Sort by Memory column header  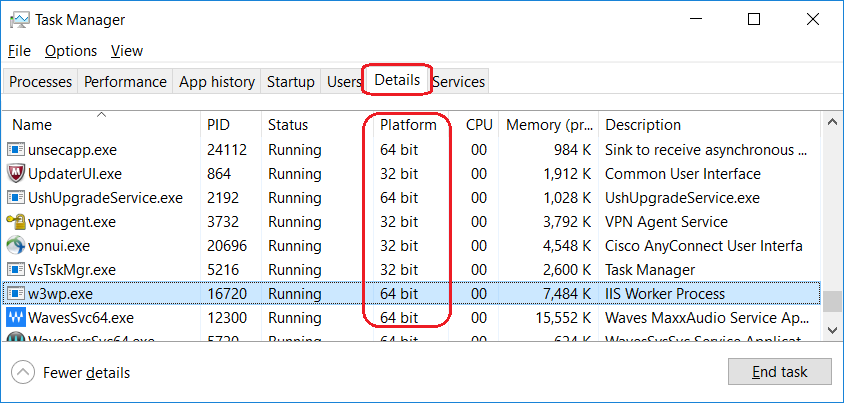click(x=548, y=126)
